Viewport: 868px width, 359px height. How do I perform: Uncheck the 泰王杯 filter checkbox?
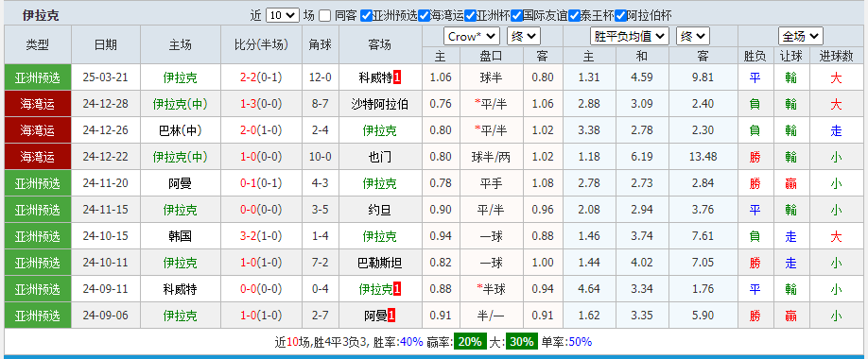(574, 15)
